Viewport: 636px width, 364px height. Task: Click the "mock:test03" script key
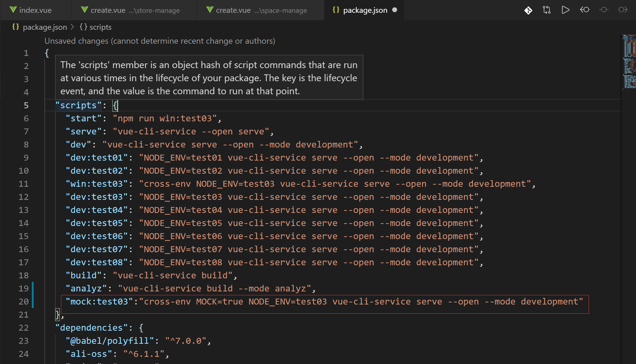pos(99,302)
